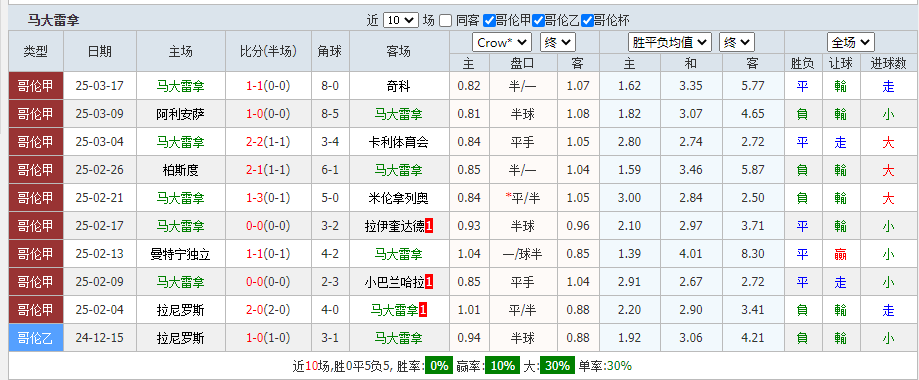This screenshot has width=919, height=380.
Task: Open the 2-0(2-0) score link
Action: (268, 310)
